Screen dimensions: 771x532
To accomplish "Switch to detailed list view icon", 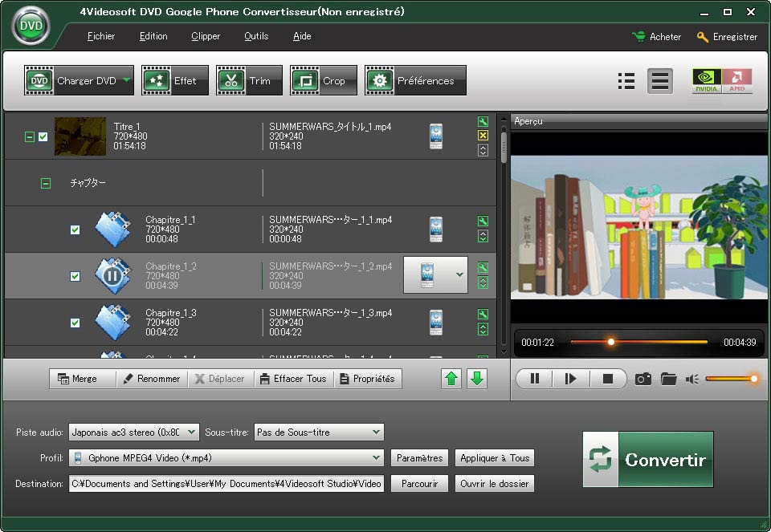I will pos(660,81).
